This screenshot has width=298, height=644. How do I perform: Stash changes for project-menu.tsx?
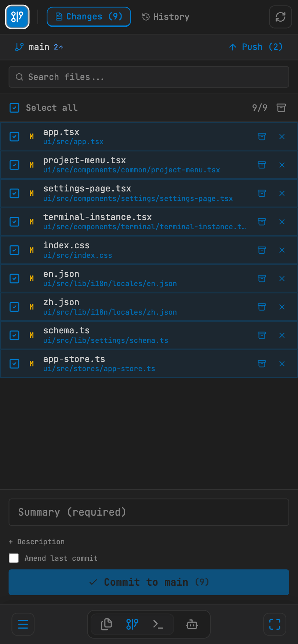[262, 165]
